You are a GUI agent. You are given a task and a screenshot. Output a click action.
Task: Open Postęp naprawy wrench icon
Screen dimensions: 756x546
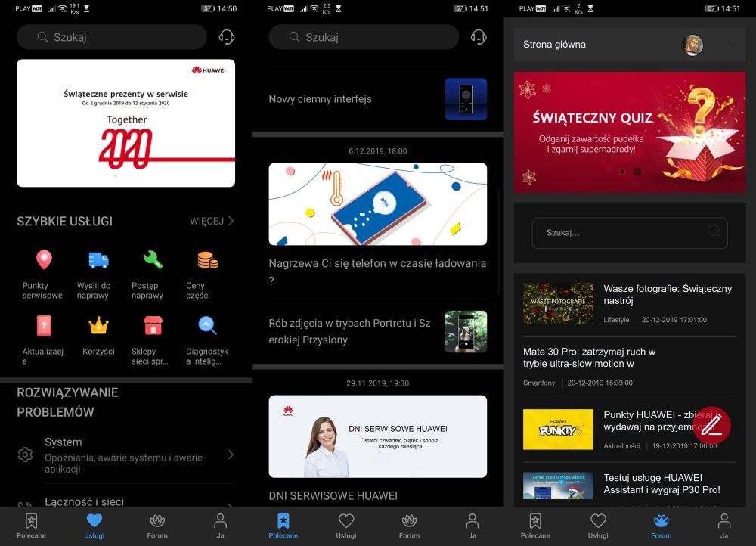(x=153, y=260)
